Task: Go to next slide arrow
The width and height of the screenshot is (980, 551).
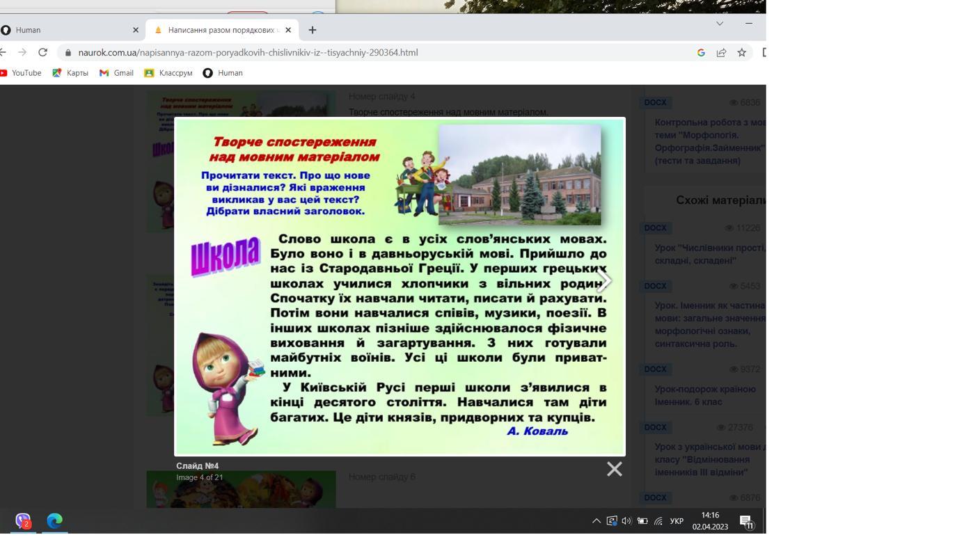Action: click(x=603, y=280)
